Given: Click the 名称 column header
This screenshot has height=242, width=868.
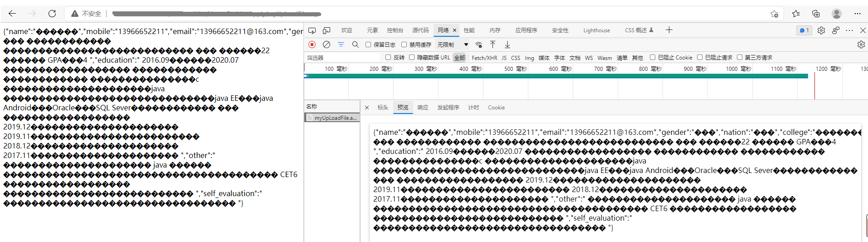Looking at the screenshot, I should pos(332,106).
